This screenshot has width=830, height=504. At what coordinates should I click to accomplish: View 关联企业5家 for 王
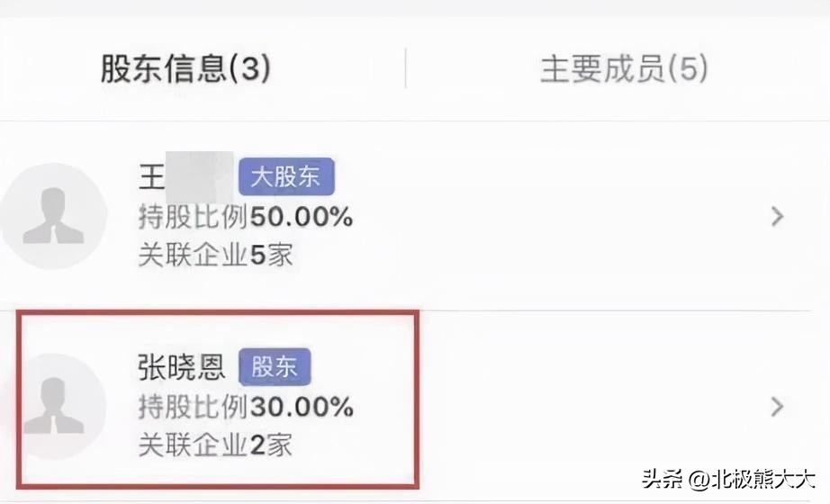coord(215,256)
